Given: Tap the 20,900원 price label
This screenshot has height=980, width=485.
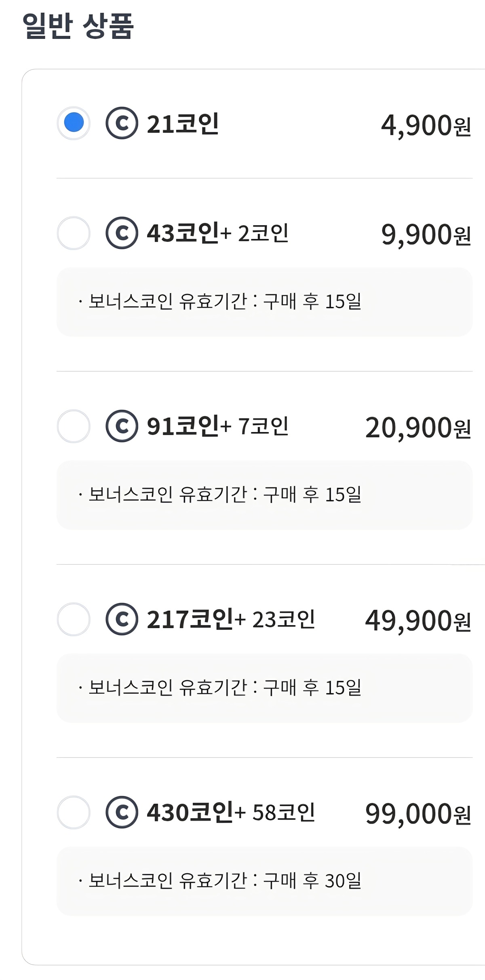Looking at the screenshot, I should 418,428.
